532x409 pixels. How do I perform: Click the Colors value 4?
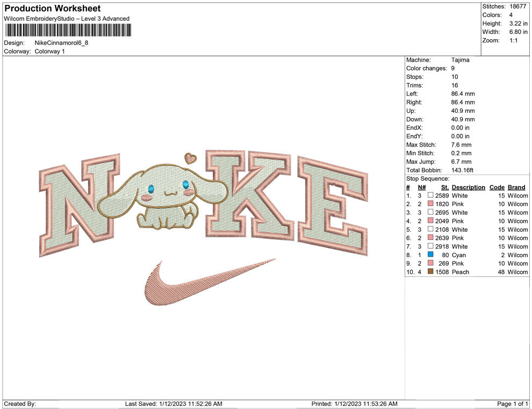(x=511, y=15)
